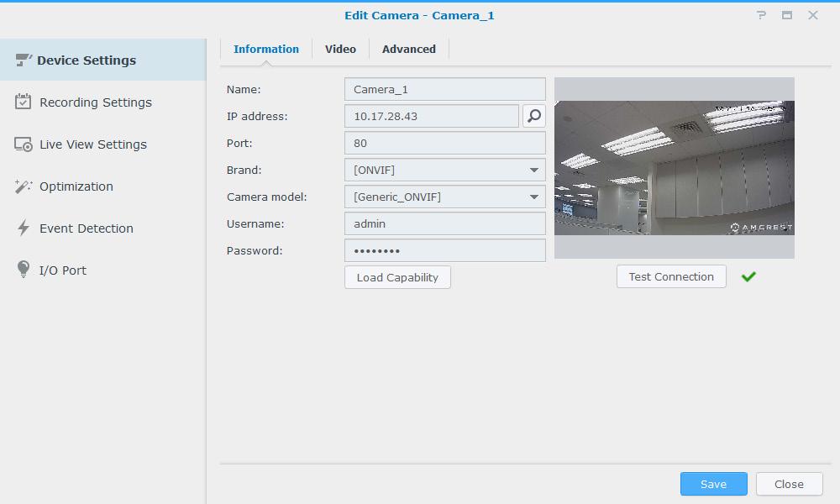Screen dimensions: 840x504
Task: Select the Optimization section label
Action: point(76,186)
